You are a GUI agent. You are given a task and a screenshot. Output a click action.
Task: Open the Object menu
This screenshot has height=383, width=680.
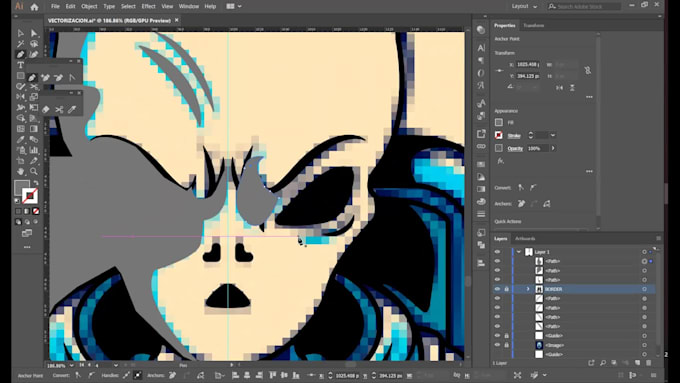(89, 7)
